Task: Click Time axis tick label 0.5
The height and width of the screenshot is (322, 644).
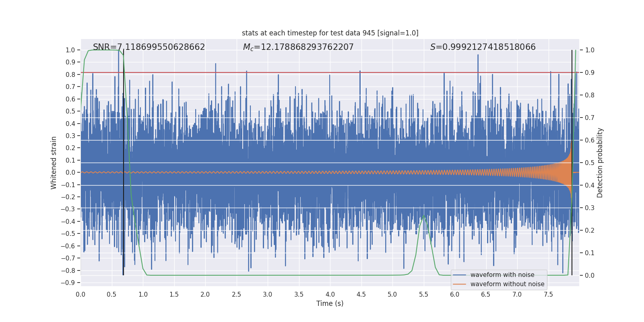Action: pos(112,294)
